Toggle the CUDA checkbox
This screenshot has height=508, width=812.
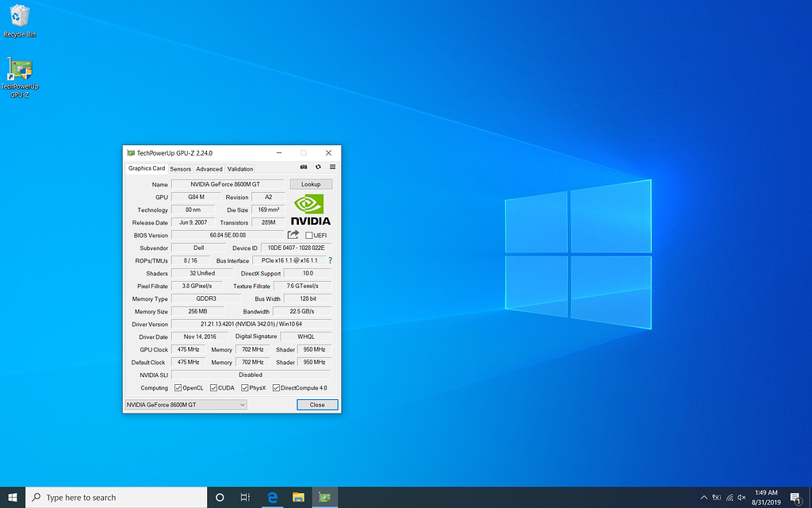coord(214,388)
